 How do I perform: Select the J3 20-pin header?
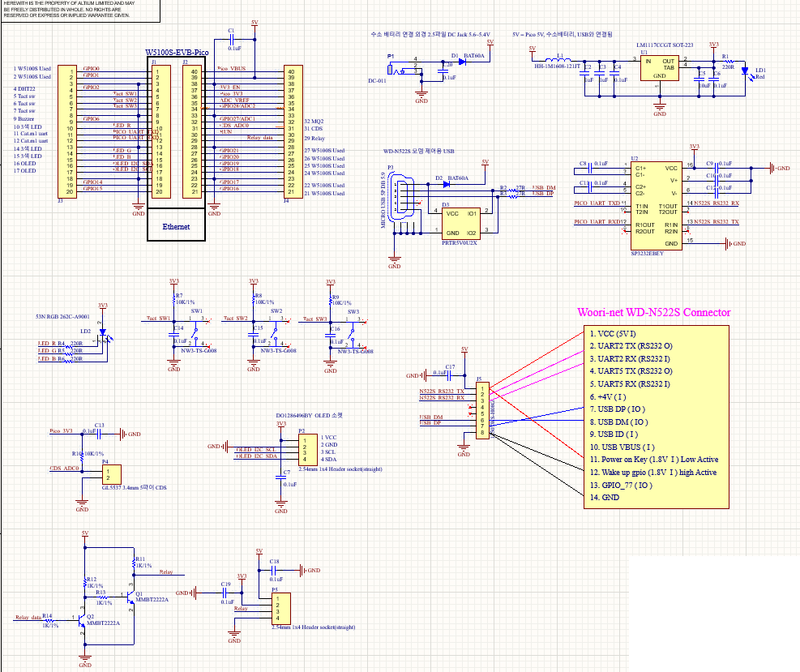pos(66,131)
